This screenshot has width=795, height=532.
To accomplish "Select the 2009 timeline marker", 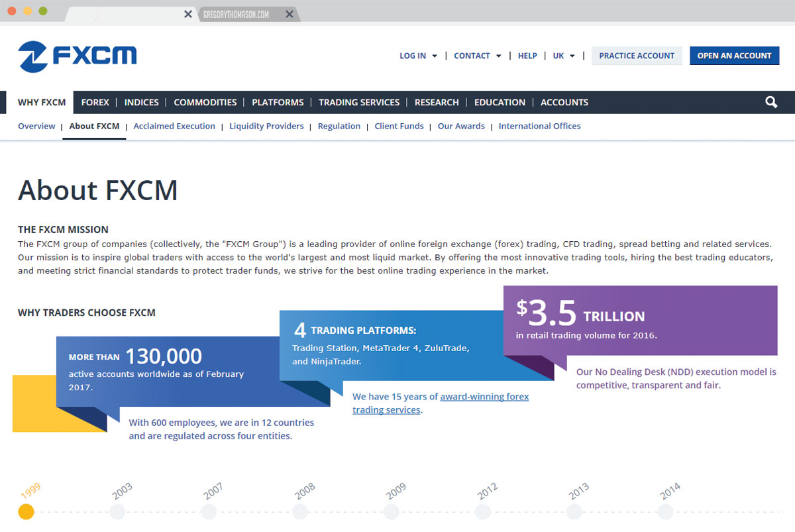I will pos(392,511).
